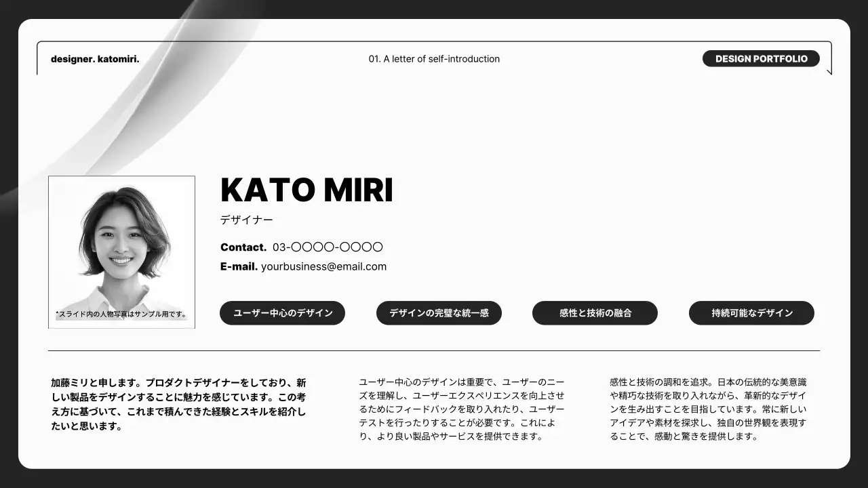This screenshot has height=488, width=868.
Task: Click the sample photo disclaimer caption
Action: tap(121, 314)
